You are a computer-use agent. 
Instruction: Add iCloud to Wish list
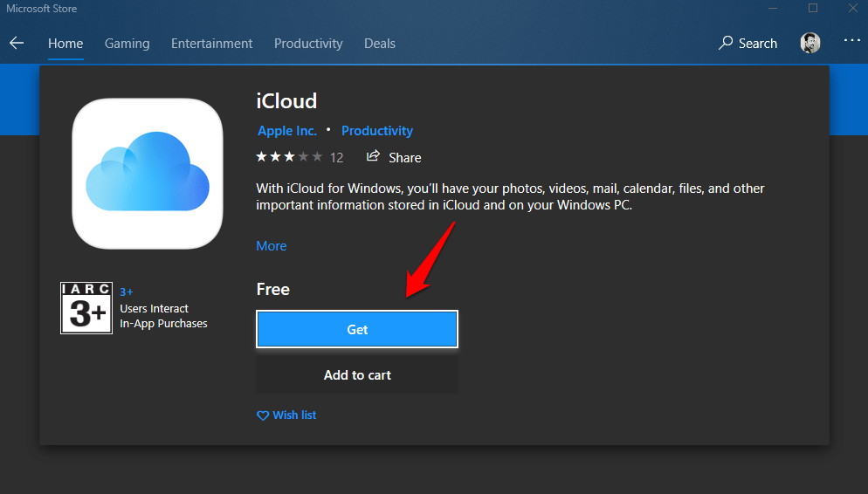point(286,415)
